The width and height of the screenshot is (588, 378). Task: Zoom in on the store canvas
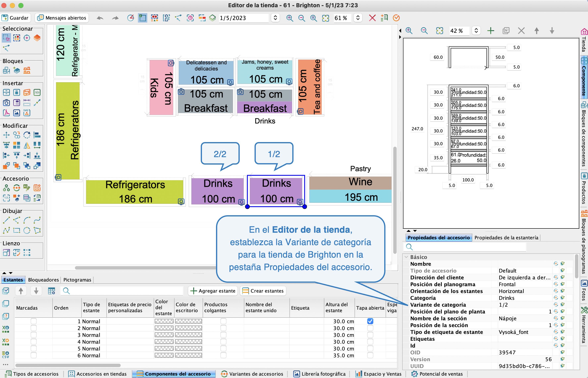(290, 18)
